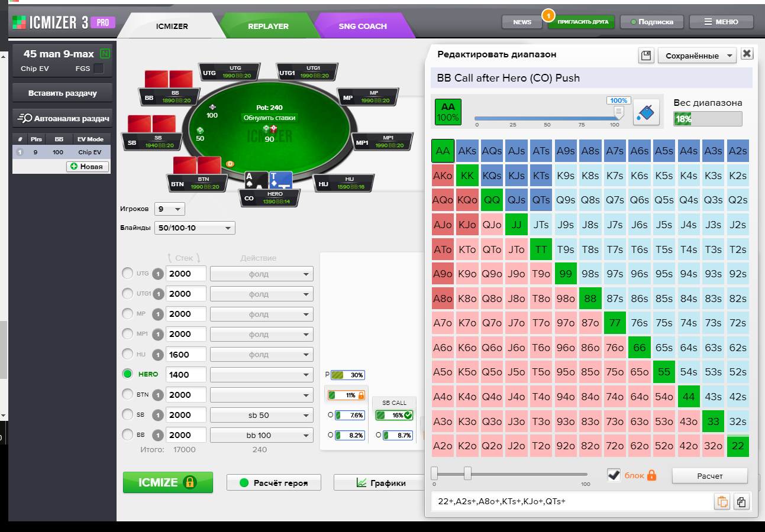The image size is (765, 532).
Task: Paste range using the clipboard paste icon
Action: coord(722,502)
